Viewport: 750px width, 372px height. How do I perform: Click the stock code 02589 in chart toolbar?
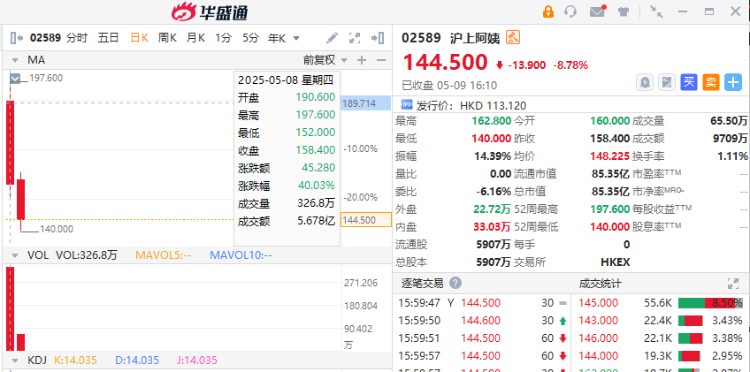(x=45, y=38)
